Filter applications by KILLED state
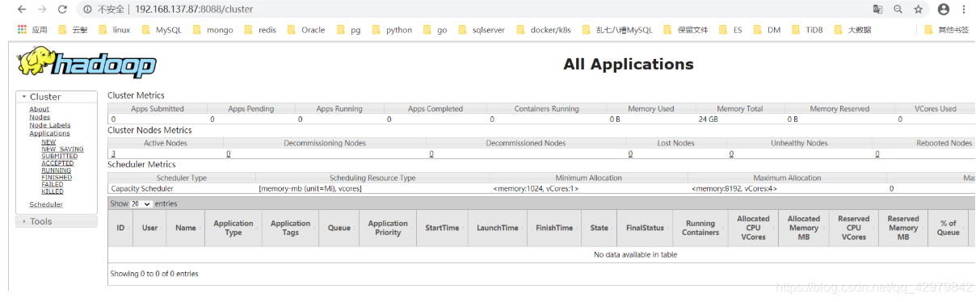 click(52, 192)
